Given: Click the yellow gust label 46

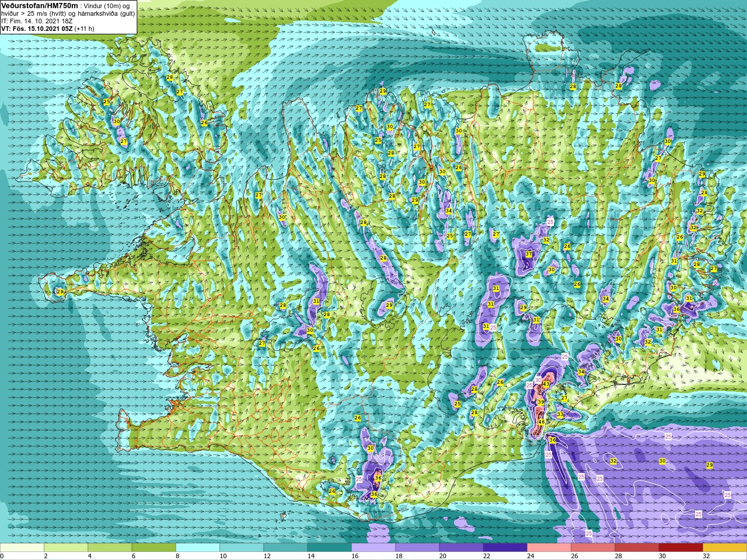Looking at the screenshot, I should pos(542,422).
